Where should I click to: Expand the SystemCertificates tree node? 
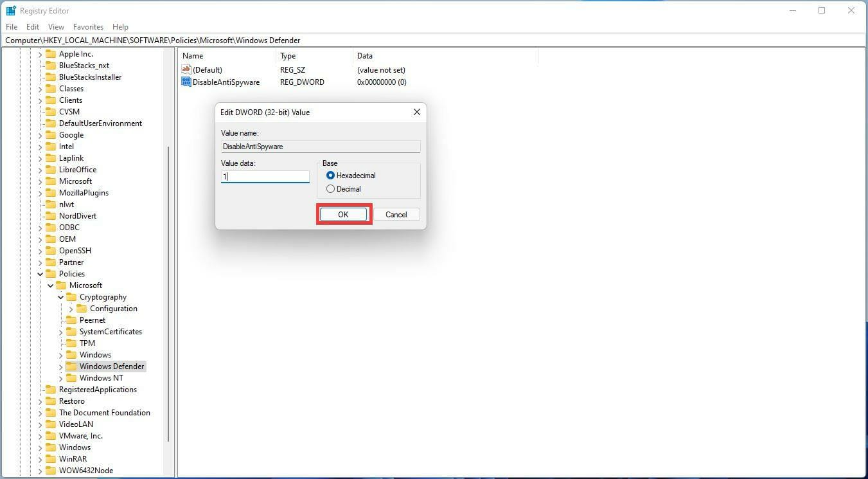tap(60, 332)
